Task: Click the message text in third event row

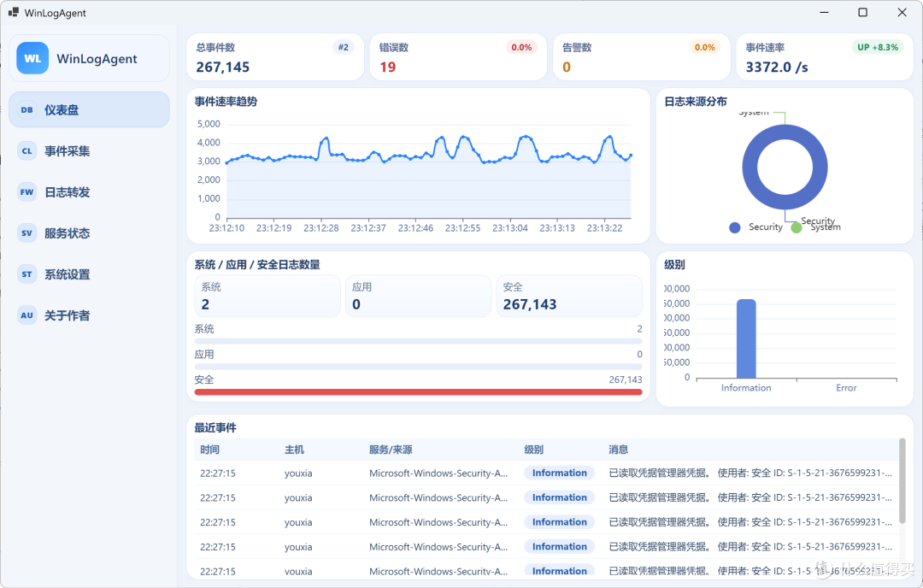Action: [x=750, y=522]
